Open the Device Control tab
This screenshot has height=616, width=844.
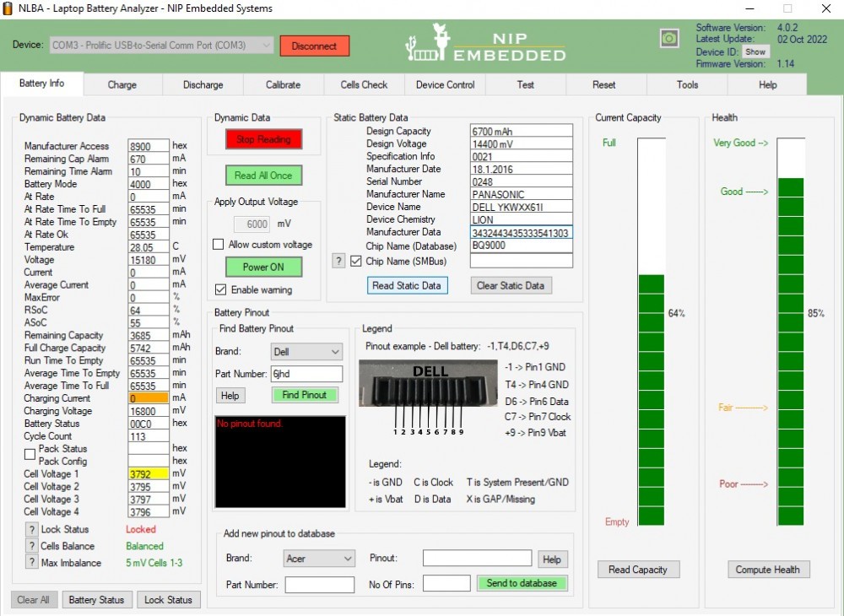[445, 85]
